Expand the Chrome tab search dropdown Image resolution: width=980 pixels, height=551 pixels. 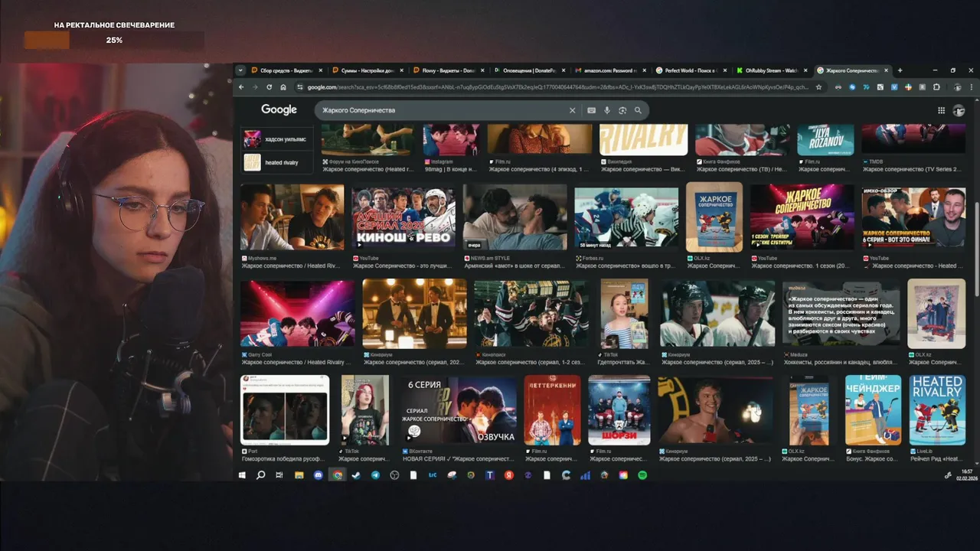click(240, 70)
